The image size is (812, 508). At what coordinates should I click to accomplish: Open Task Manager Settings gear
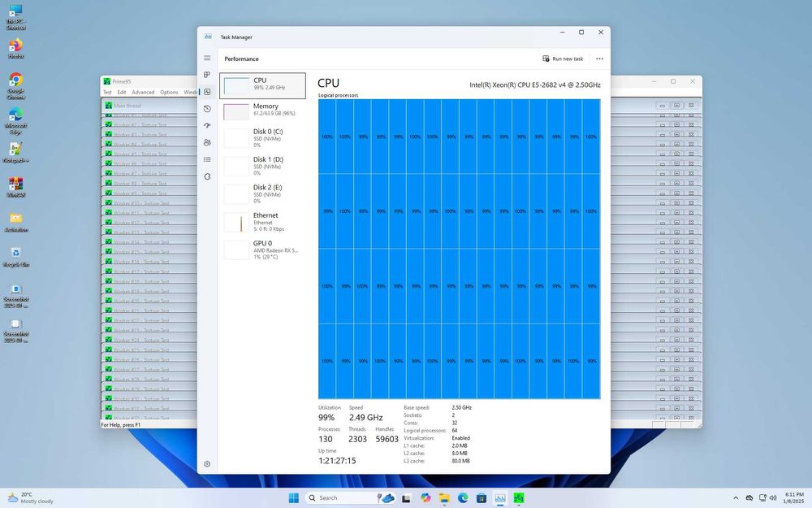[x=207, y=464]
